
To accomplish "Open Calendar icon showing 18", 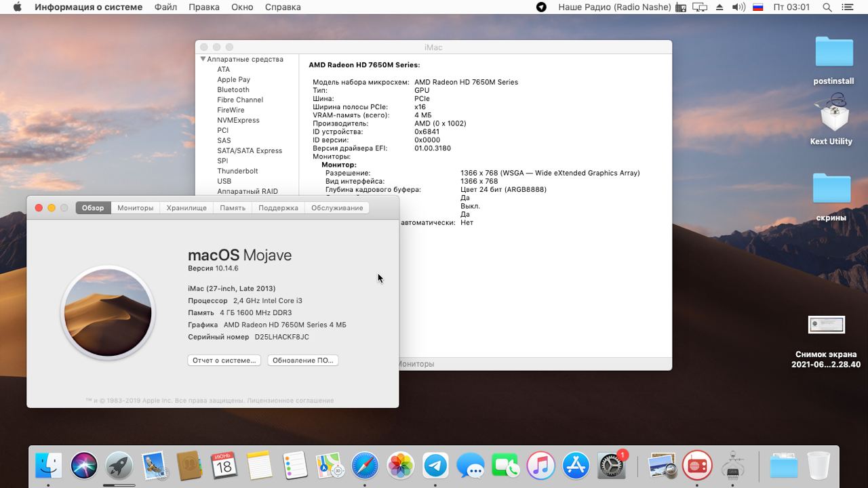I will tap(224, 466).
